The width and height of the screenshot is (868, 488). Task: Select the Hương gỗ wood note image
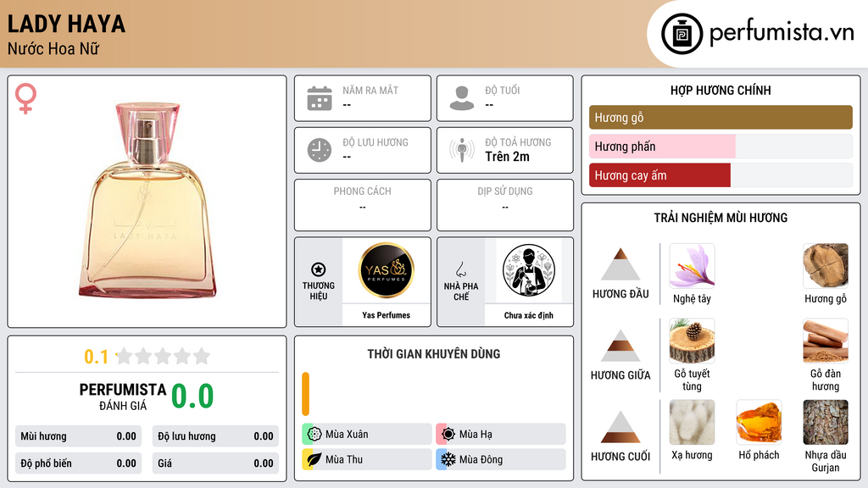826,266
